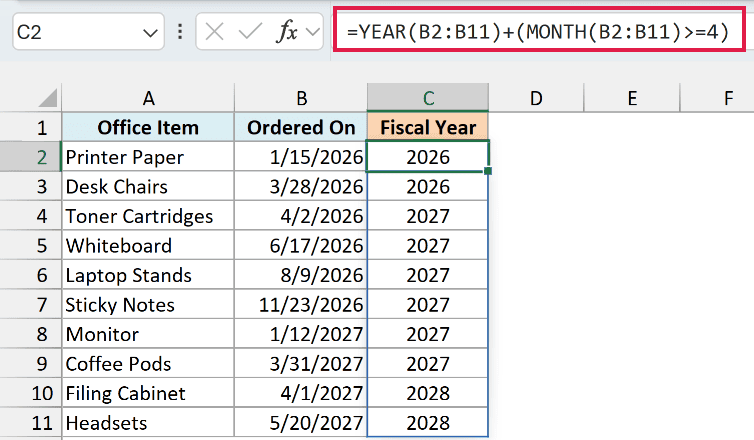This screenshot has height=440, width=754.
Task: Click the Name Box showing C2
Action: pyautogui.click(x=88, y=32)
